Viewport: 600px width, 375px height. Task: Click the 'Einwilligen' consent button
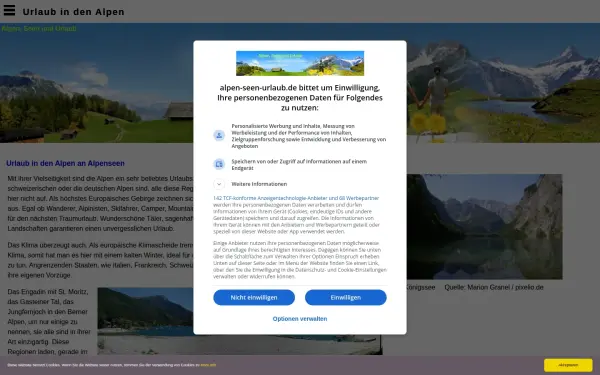346,297
